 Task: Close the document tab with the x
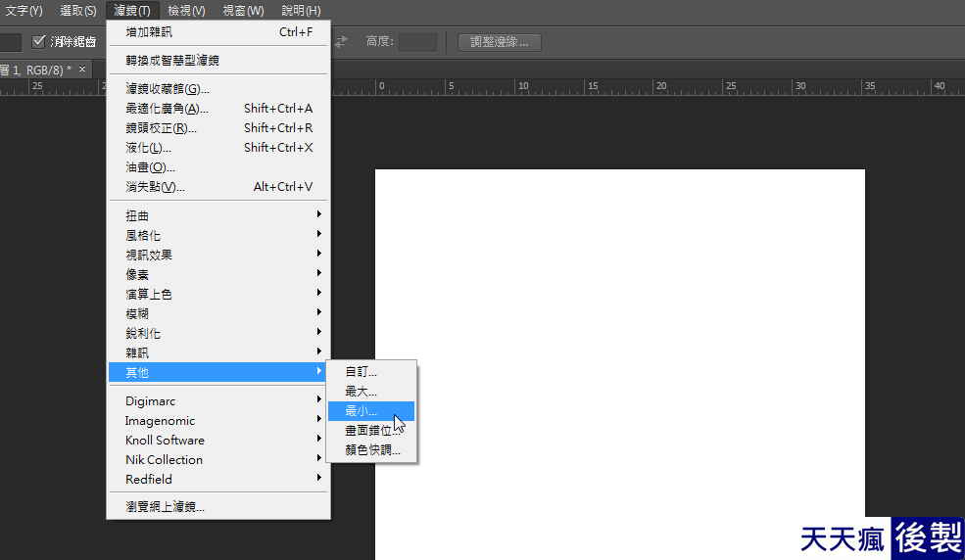pyautogui.click(x=82, y=69)
